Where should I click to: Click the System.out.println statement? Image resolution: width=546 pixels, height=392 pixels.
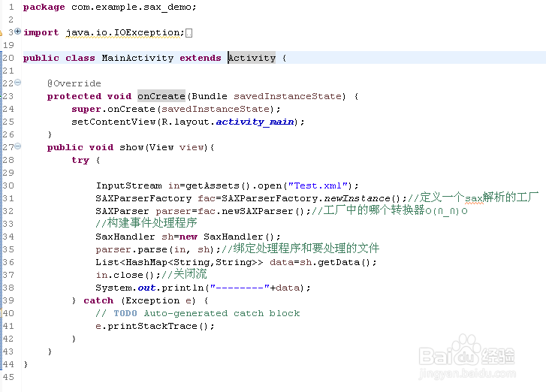click(x=203, y=288)
